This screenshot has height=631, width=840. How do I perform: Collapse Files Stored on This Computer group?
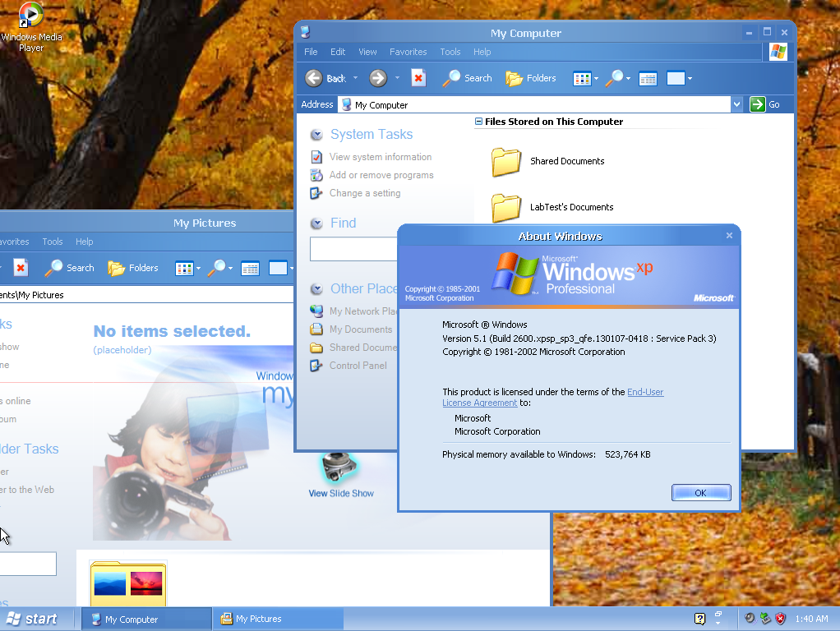[x=478, y=122]
